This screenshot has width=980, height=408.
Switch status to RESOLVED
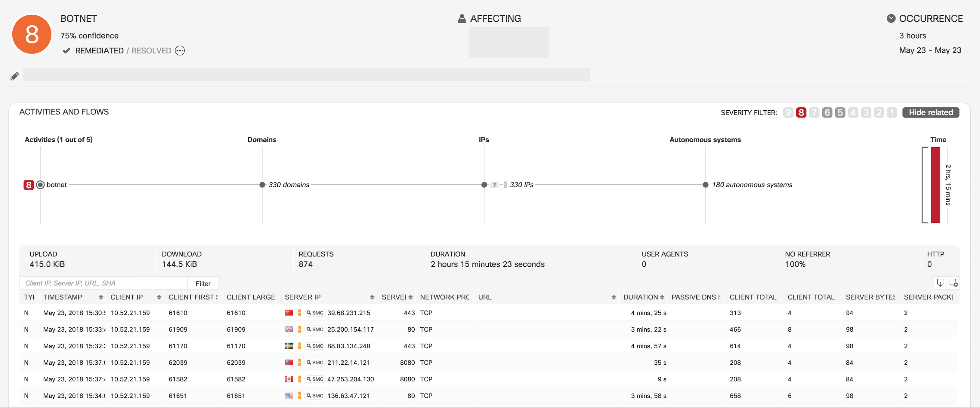click(151, 51)
